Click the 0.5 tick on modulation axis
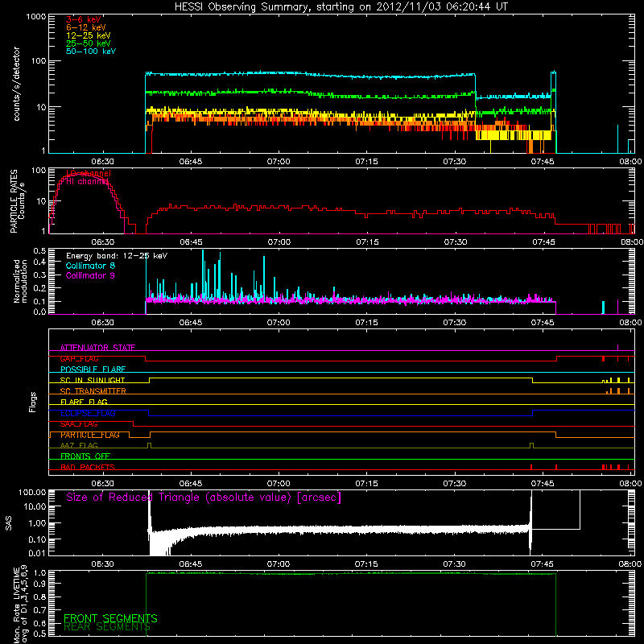644x644 pixels. click(39, 251)
